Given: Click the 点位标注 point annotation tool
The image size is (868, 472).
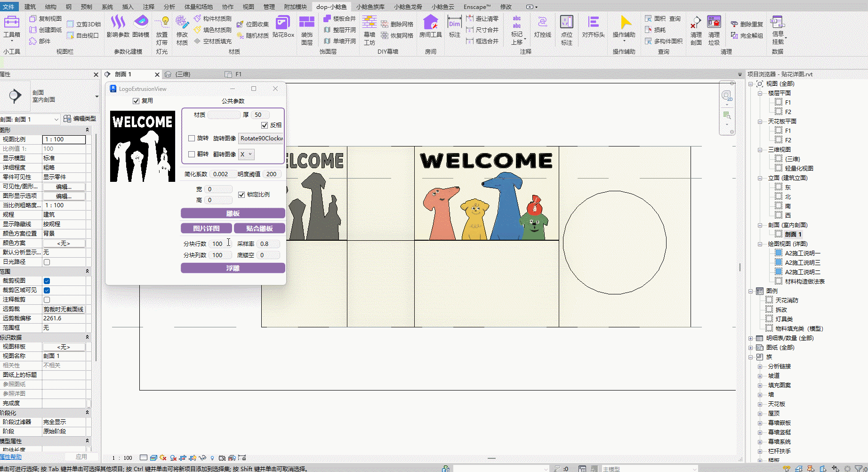Looking at the screenshot, I should click(x=567, y=31).
